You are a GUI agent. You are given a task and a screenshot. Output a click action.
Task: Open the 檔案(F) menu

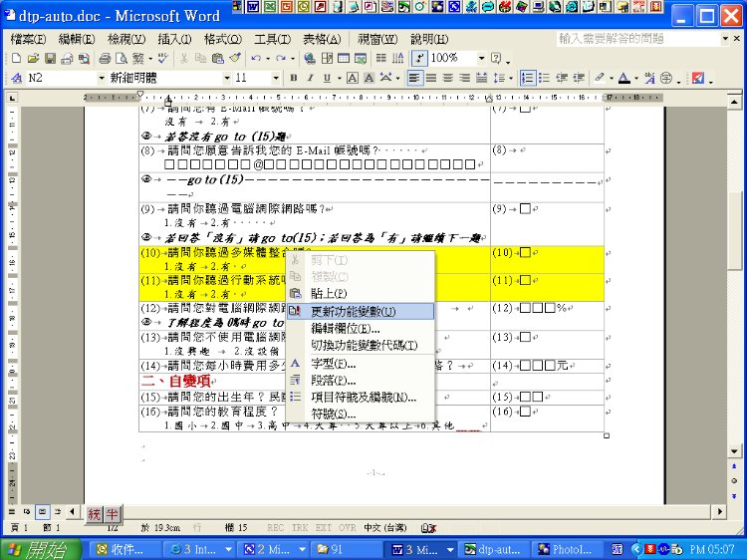28,39
